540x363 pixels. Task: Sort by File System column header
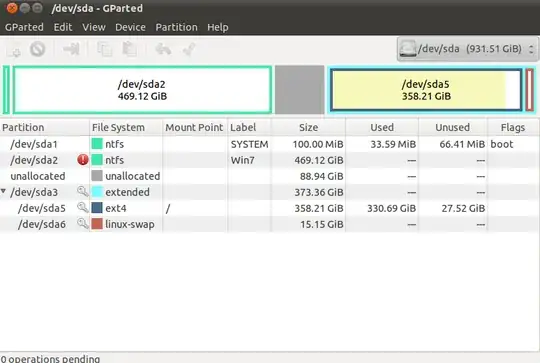(x=126, y=127)
